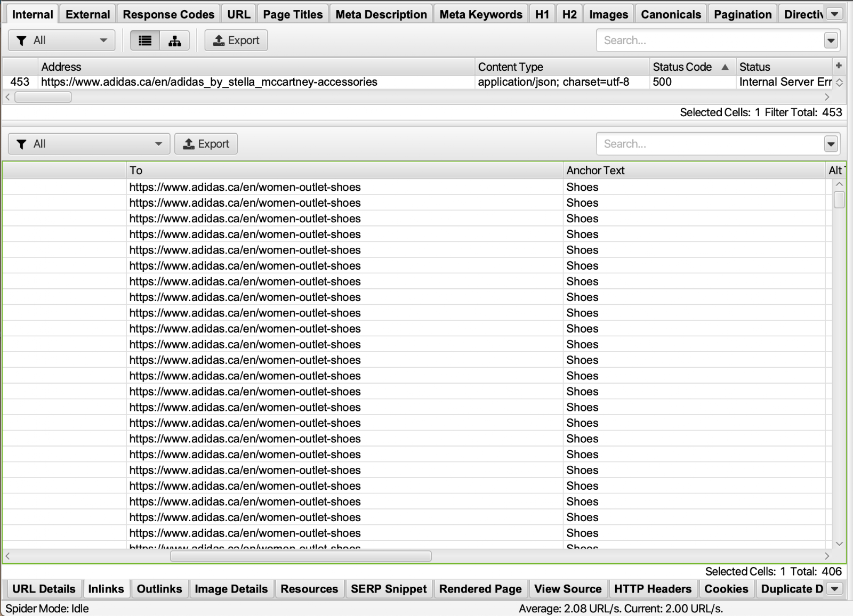Open the Response Codes tab
Viewport: 853px width, 616px height.
(168, 14)
